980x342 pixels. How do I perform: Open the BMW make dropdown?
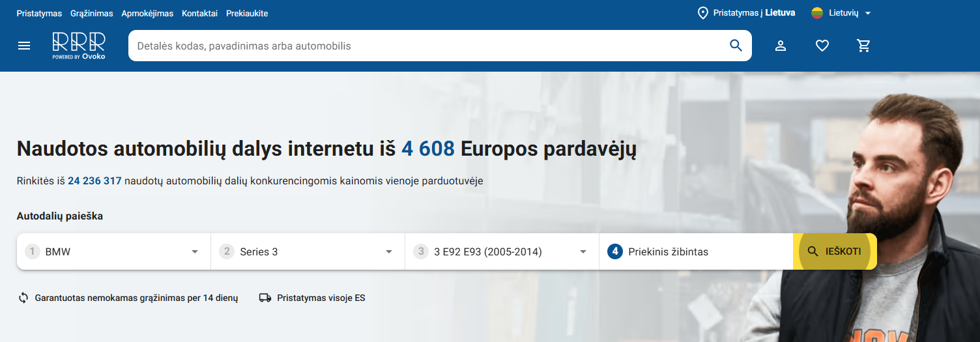113,251
